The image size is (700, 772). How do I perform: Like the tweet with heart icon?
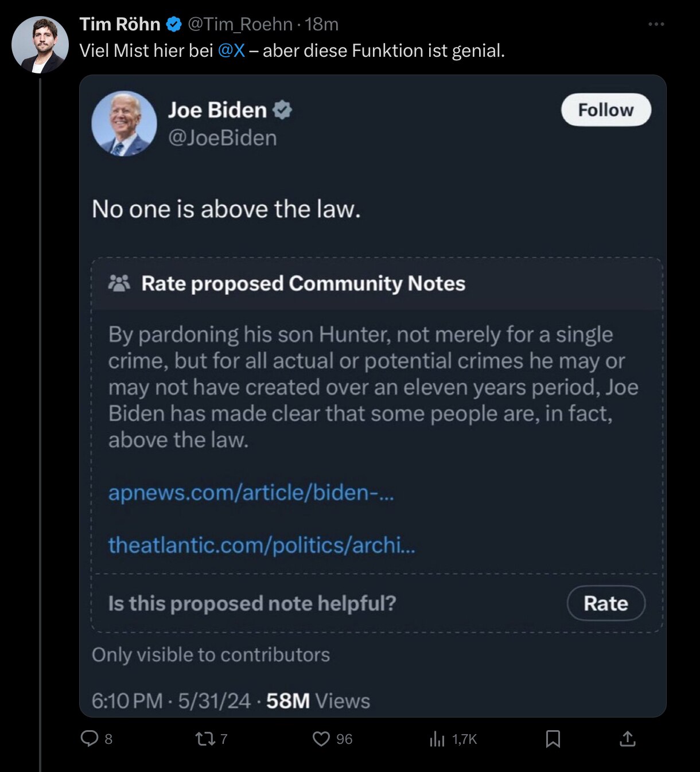pos(321,739)
